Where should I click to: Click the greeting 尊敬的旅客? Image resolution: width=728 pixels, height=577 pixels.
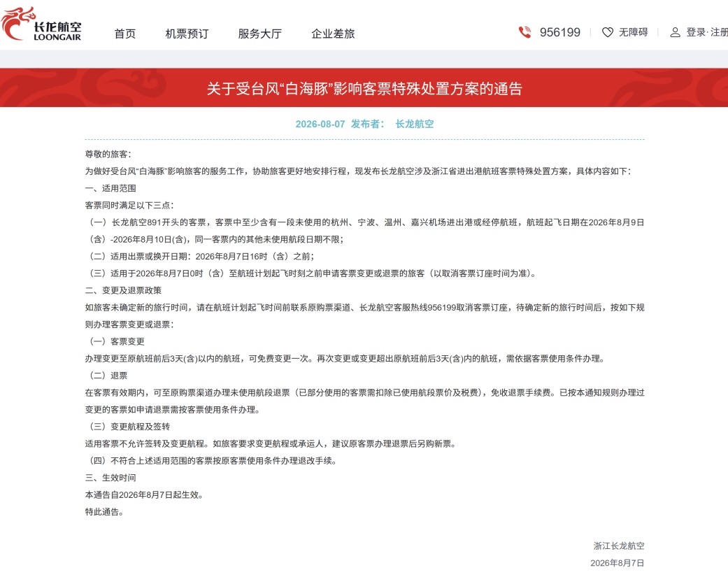click(108, 154)
